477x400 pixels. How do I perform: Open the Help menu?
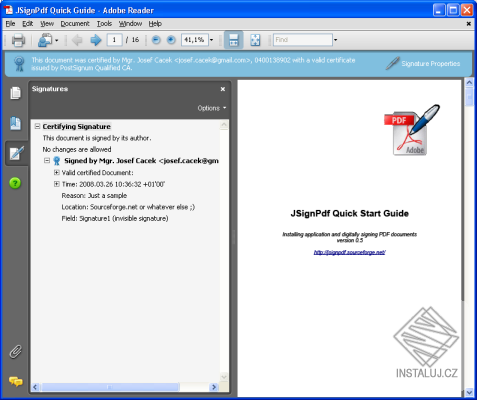[x=155, y=24]
